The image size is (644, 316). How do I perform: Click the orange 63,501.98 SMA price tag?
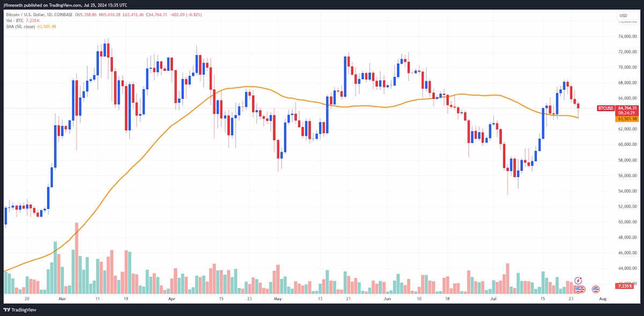626,119
